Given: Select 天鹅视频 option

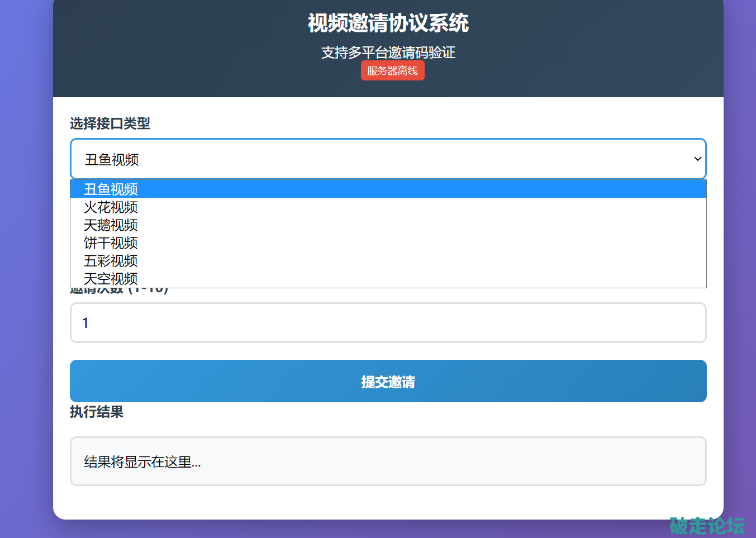Looking at the screenshot, I should 111,225.
